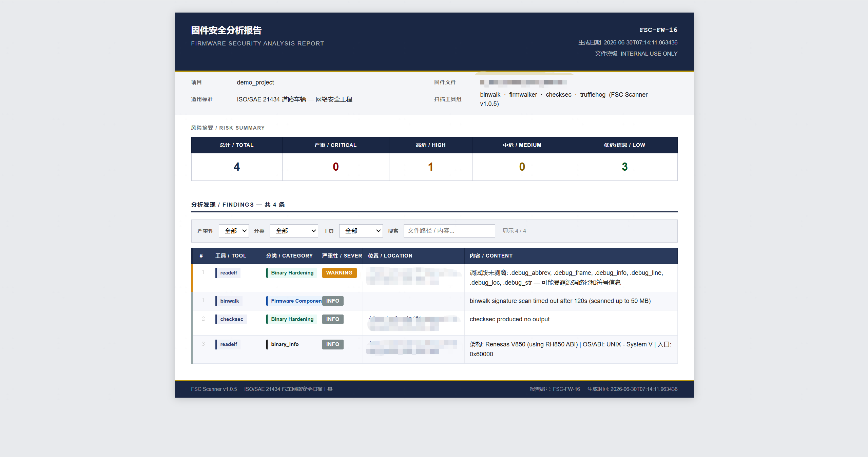
Task: Click the CRITICAL count value 0
Action: [335, 167]
